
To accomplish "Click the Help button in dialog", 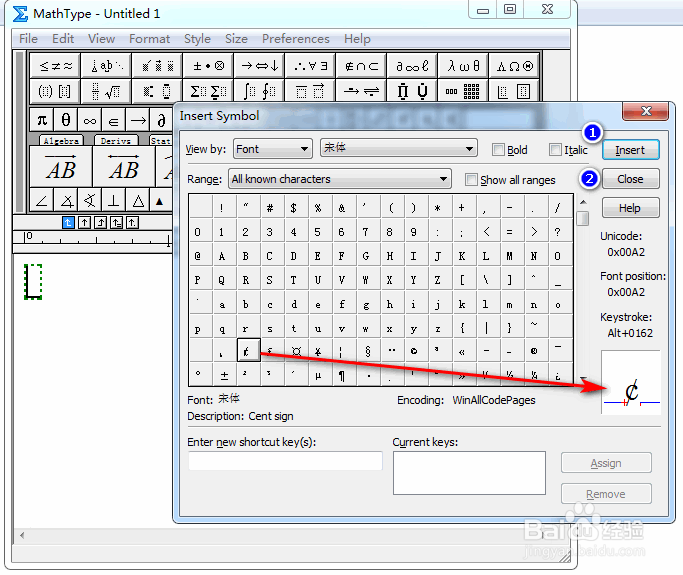I will (x=630, y=208).
